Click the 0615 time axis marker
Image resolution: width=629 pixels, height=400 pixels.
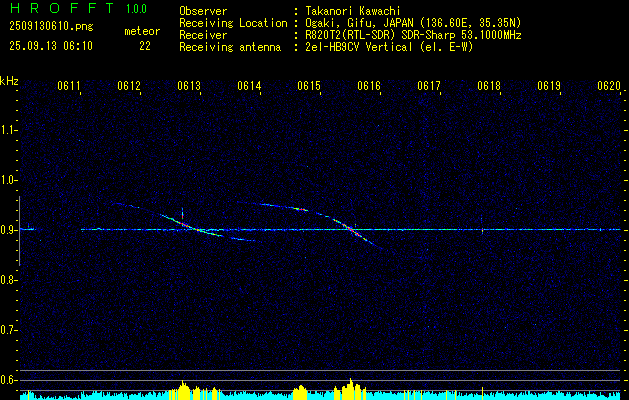click(309, 86)
